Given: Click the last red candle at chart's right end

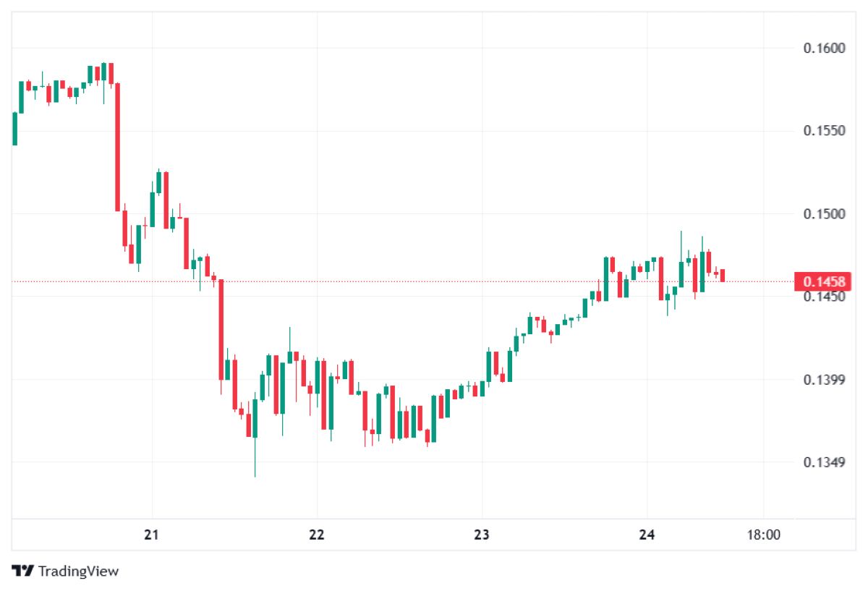Looking at the screenshot, I should coord(722,276).
